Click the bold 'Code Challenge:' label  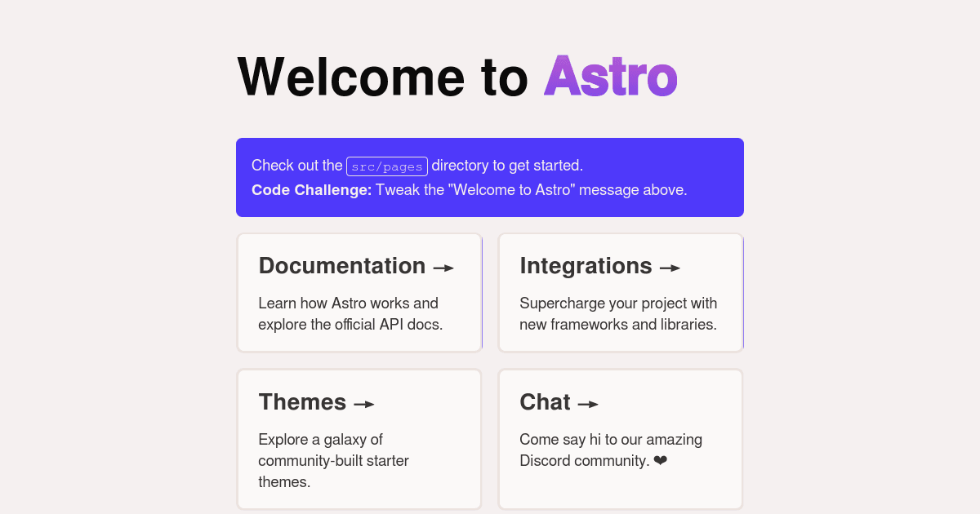(312, 190)
